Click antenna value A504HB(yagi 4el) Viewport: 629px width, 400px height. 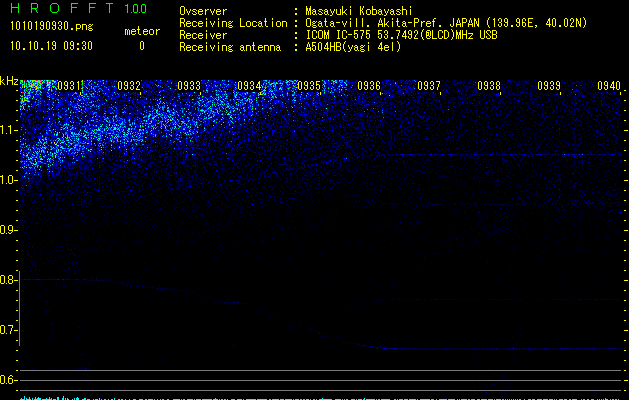pos(353,47)
